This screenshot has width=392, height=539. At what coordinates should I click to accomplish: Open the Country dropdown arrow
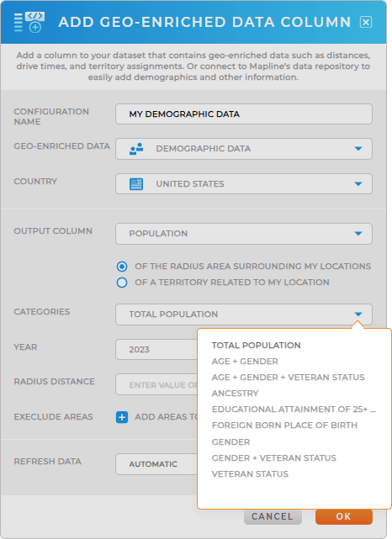coord(358,184)
